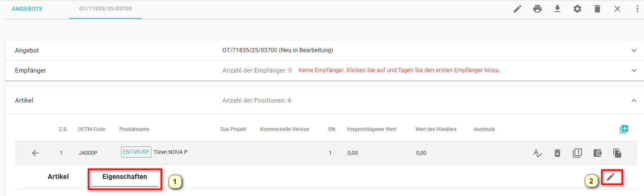The height and width of the screenshot is (196, 644).
Task: Expand the Angebot section chevron
Action: 634,50
